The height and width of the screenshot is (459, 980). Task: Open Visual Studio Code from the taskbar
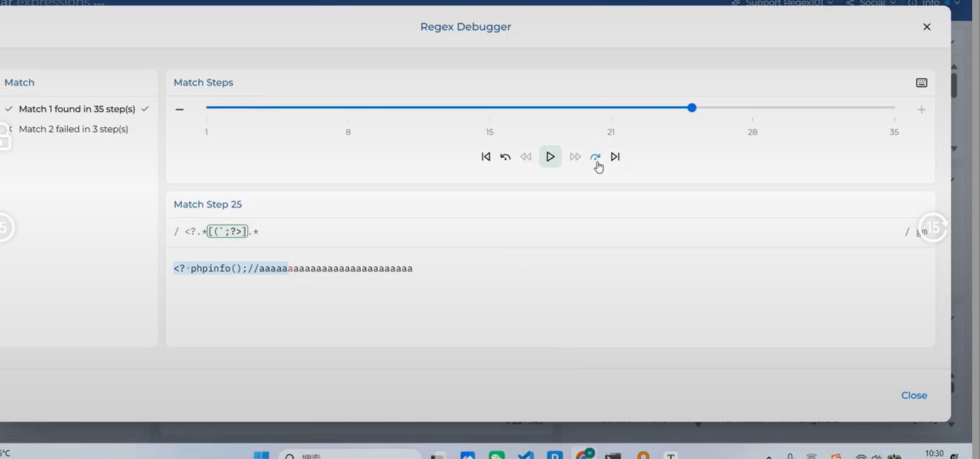pyautogui.click(x=526, y=455)
